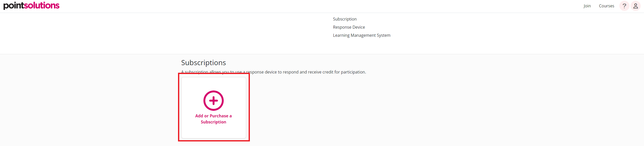Open the Learning Management System link
This screenshot has width=644, height=146.
point(361,35)
